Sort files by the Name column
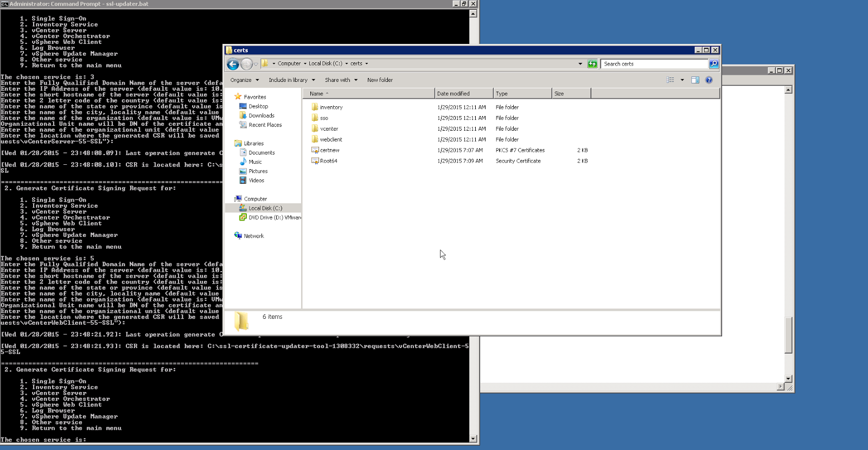 369,93
